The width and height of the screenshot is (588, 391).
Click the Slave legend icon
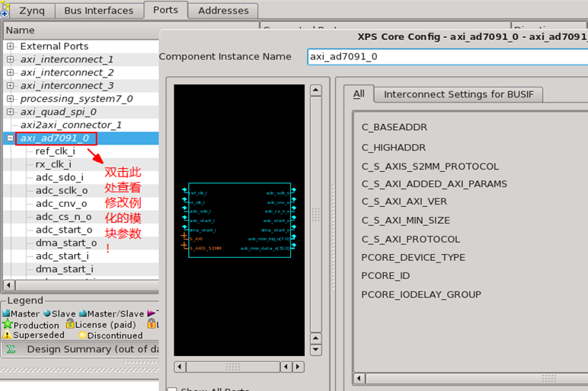pyautogui.click(x=47, y=313)
